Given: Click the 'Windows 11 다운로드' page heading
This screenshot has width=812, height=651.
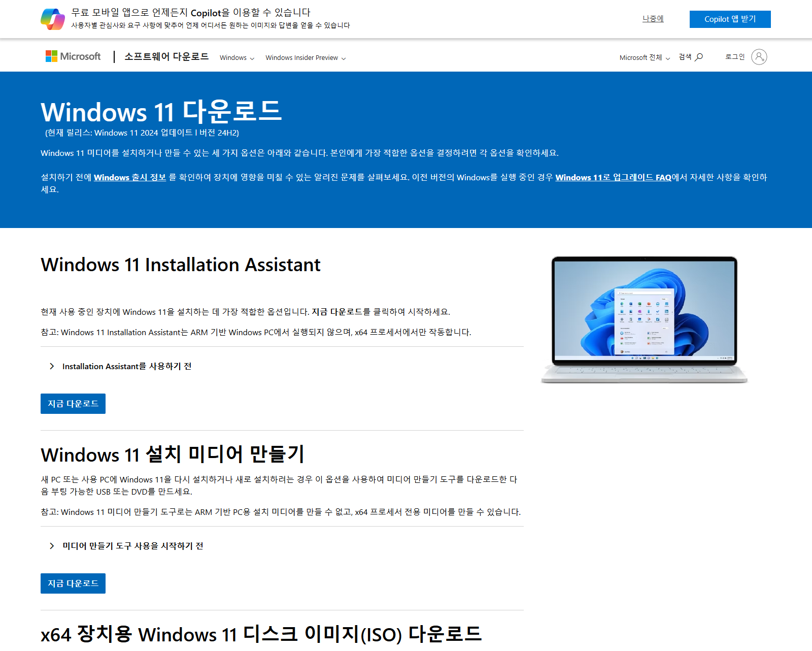Looking at the screenshot, I should [161, 112].
